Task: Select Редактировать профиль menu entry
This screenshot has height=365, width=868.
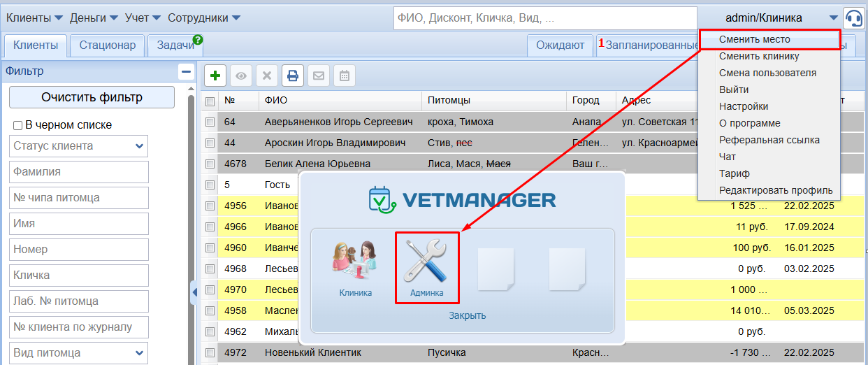Action: 769,190
